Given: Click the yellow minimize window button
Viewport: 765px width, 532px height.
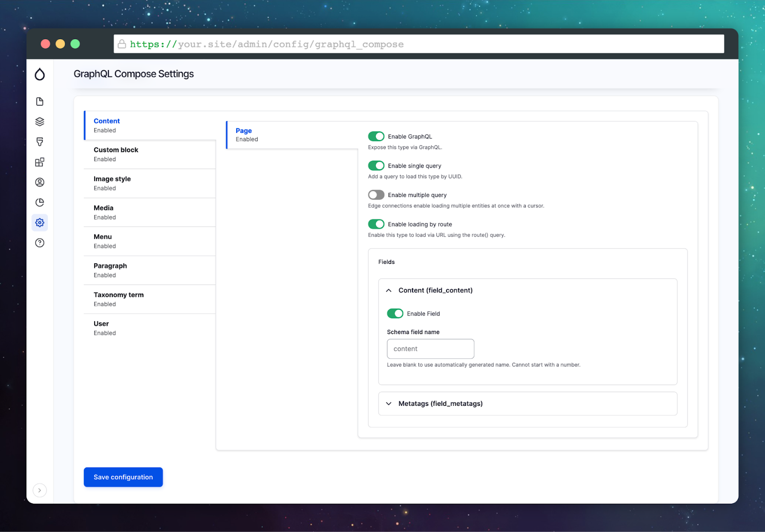Looking at the screenshot, I should click(60, 44).
